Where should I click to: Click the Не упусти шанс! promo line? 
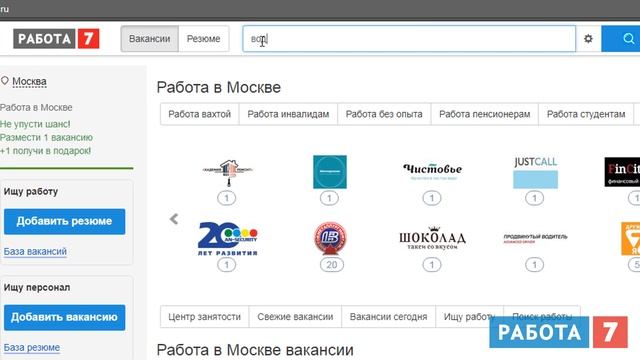(x=35, y=124)
